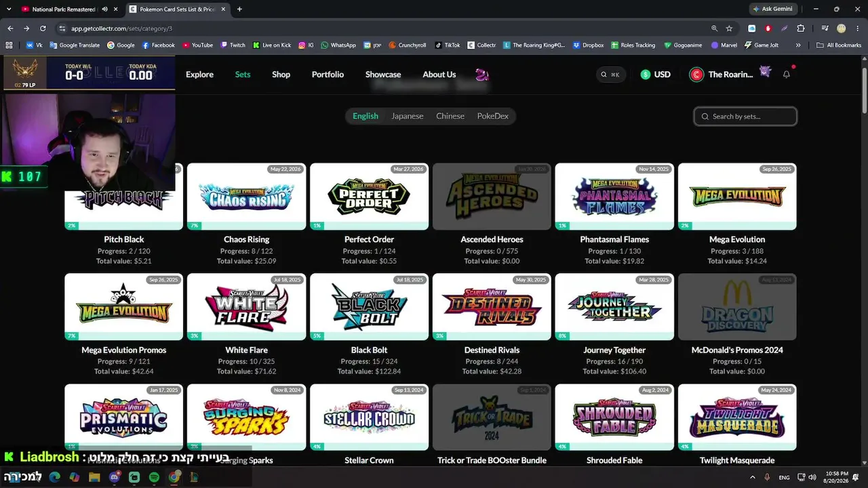The width and height of the screenshot is (868, 488).
Task: Open the notifications bell in Collectr header
Action: [x=787, y=75]
